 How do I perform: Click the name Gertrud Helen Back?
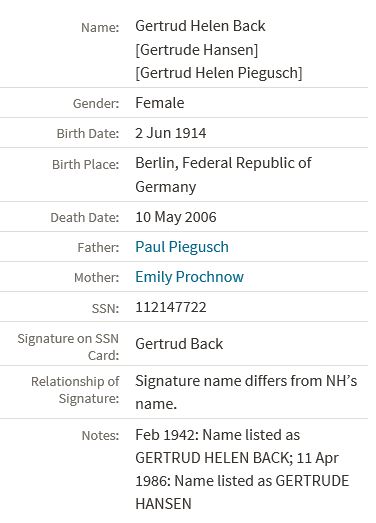[x=200, y=26]
